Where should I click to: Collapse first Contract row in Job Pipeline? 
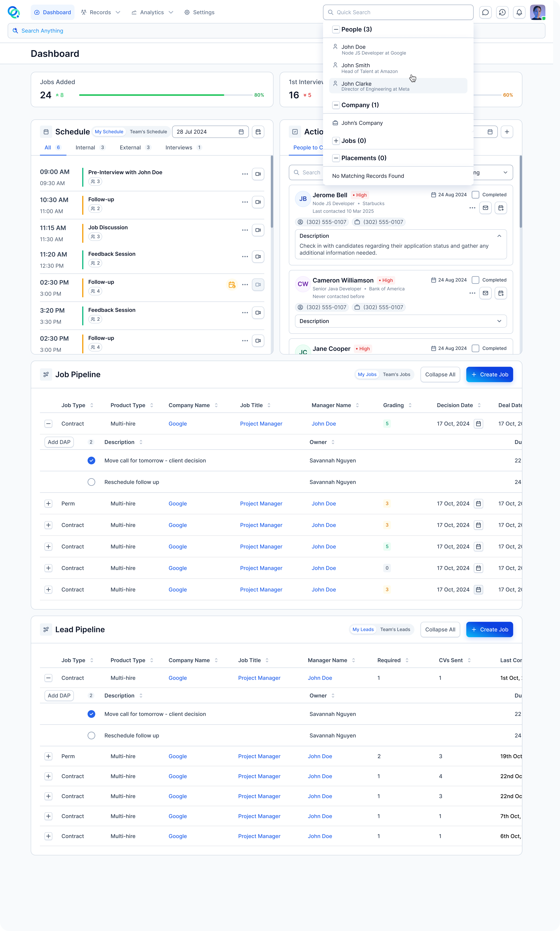[x=48, y=424]
